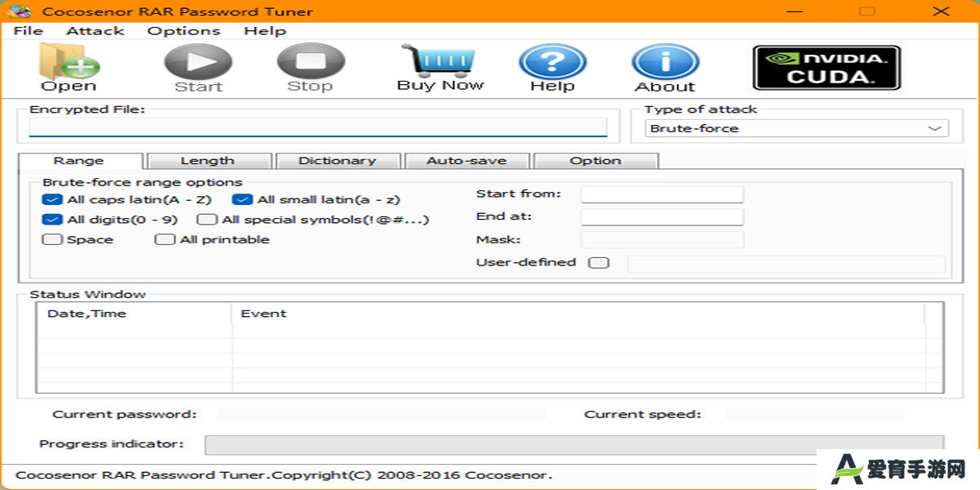Viewport: 980px width, 490px height.
Task: Click the Current speed value box
Action: coord(814,414)
